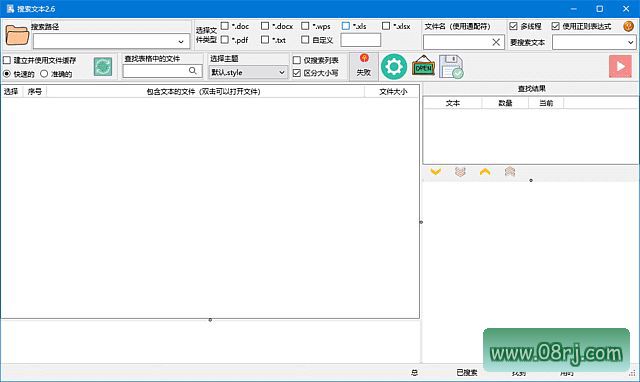This screenshot has width=640, height=382.
Task: Click the floppy disk save icon
Action: 451,67
